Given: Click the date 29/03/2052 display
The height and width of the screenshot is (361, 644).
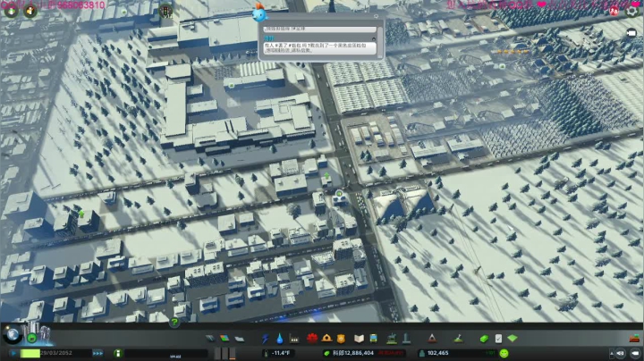Looking at the screenshot, I should coord(56,353).
